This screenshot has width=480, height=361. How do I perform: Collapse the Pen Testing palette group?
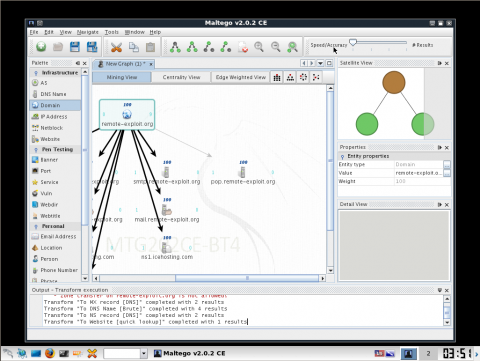tap(36, 150)
